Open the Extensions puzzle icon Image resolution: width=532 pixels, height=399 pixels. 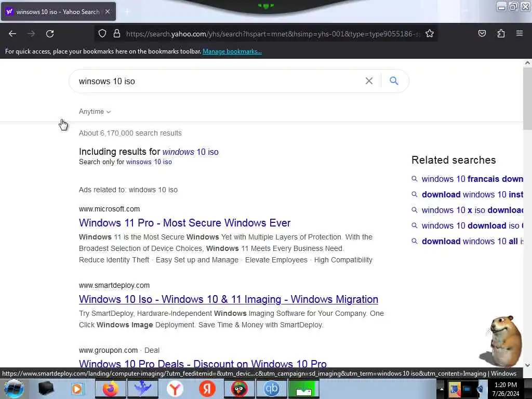pos(501,33)
